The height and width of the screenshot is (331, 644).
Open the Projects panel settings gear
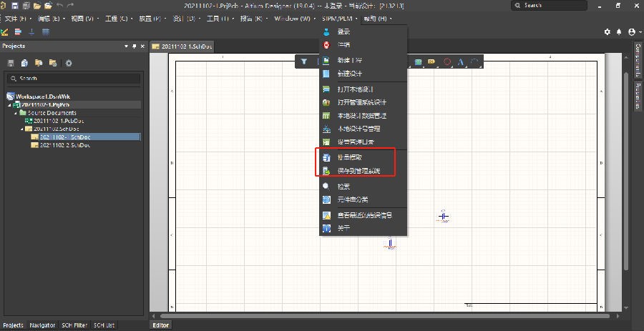point(69,63)
